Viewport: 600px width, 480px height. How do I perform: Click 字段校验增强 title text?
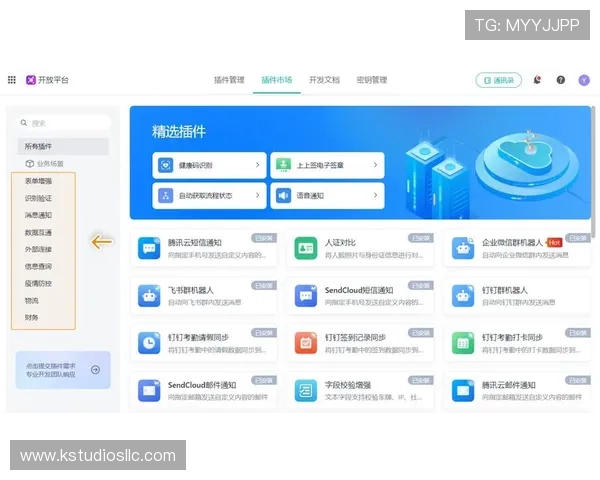348,385
